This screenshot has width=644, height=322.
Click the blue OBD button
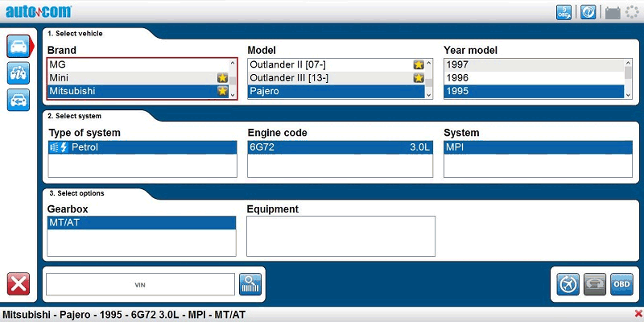click(x=621, y=284)
